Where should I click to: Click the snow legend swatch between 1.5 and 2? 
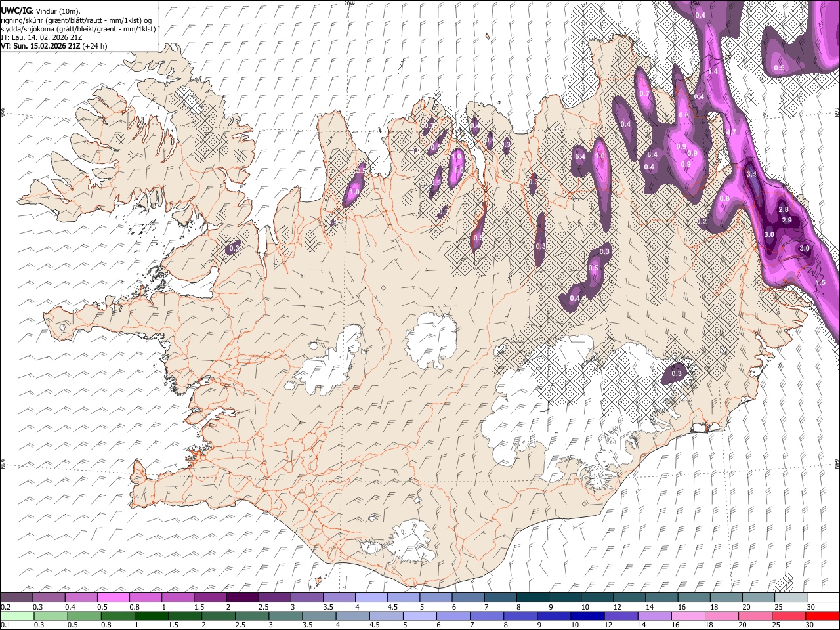coord(210,597)
